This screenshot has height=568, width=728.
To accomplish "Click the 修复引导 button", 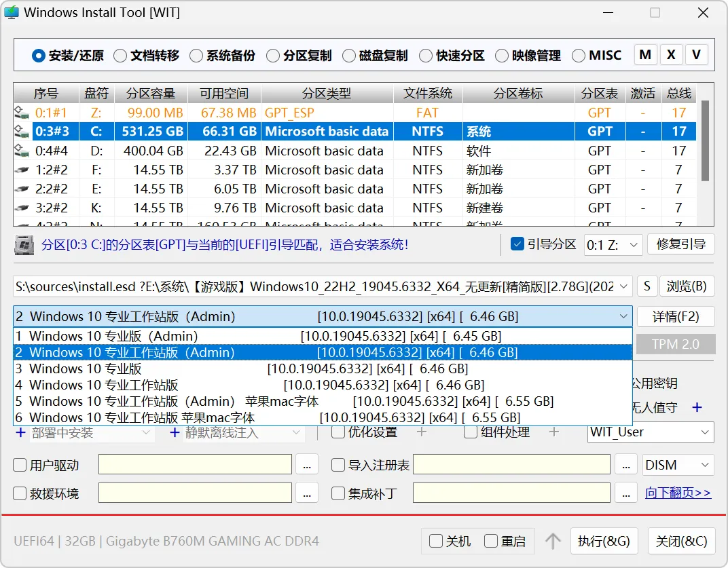I will click(x=680, y=244).
